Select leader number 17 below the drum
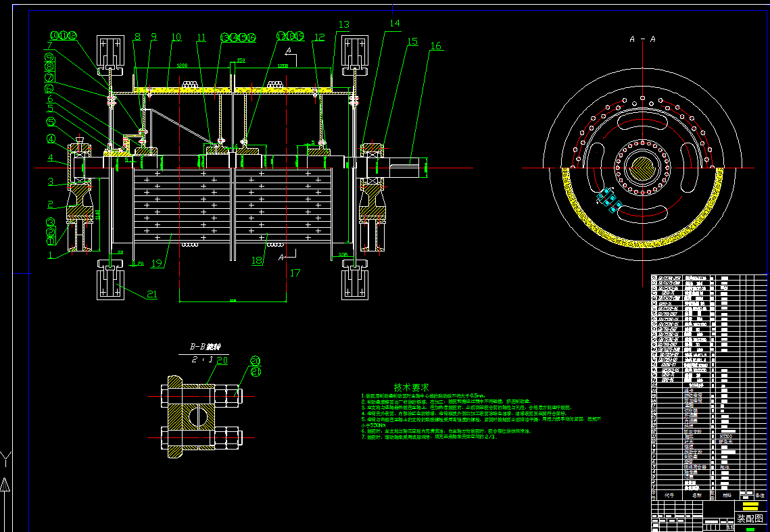This screenshot has width=770, height=532. click(x=295, y=272)
